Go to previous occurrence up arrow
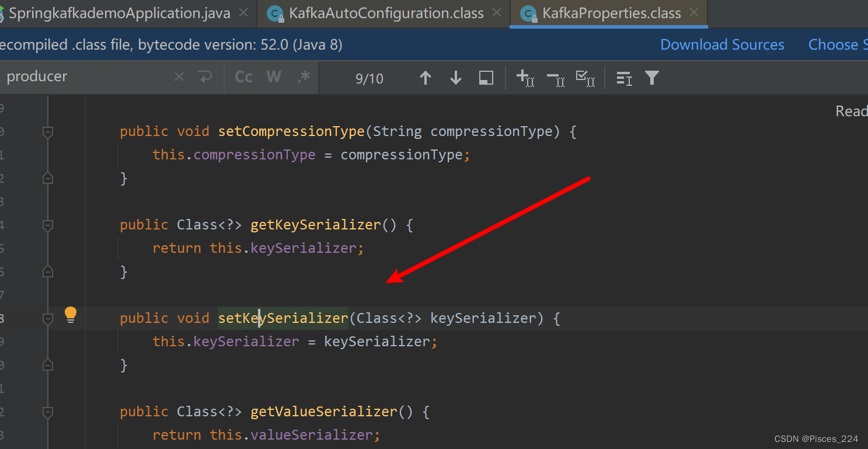The width and height of the screenshot is (868, 449). (x=426, y=78)
